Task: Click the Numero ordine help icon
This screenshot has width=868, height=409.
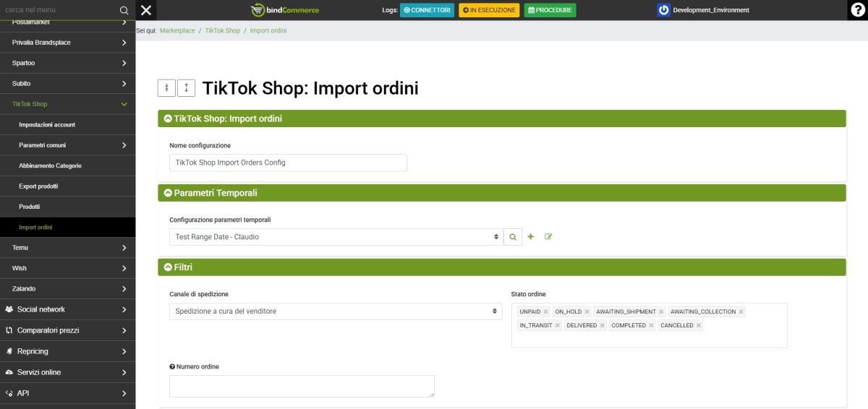Action: coord(172,367)
